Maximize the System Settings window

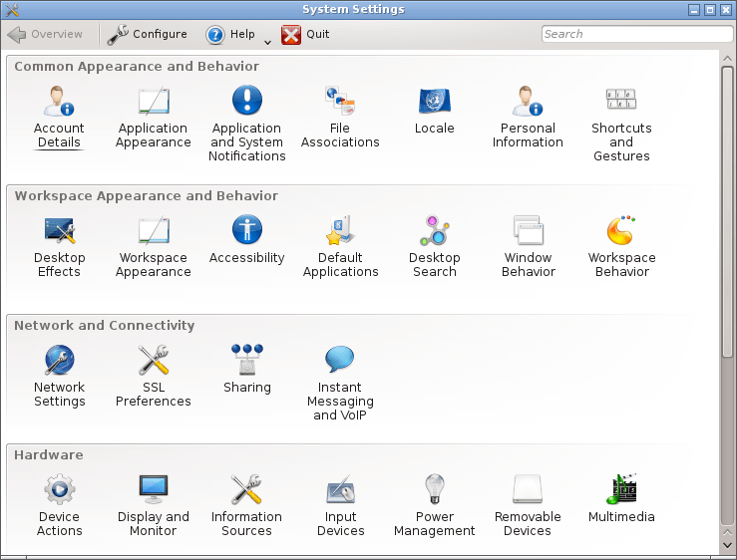(710, 9)
